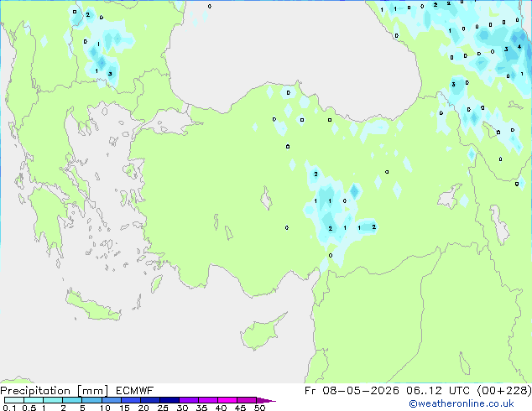532x411 pixels.
Task: Click the 1–2 mm legend swatch
Action: coord(53,400)
